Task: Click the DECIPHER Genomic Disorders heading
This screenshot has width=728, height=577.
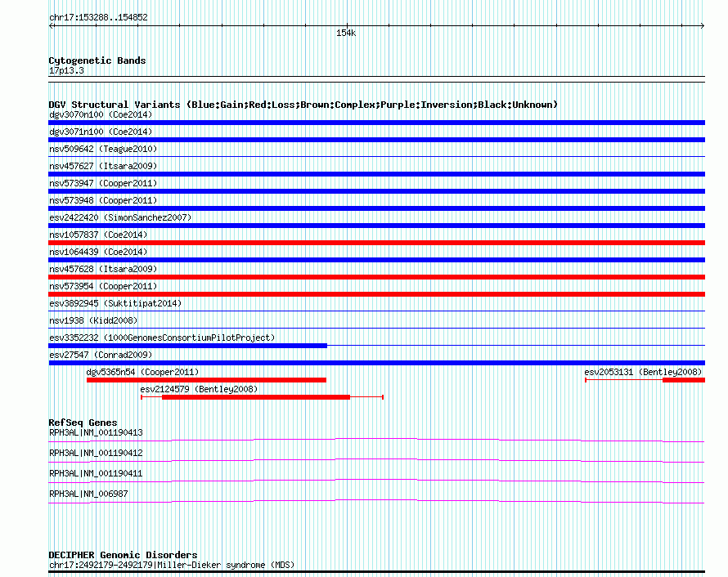Action: click(123, 555)
